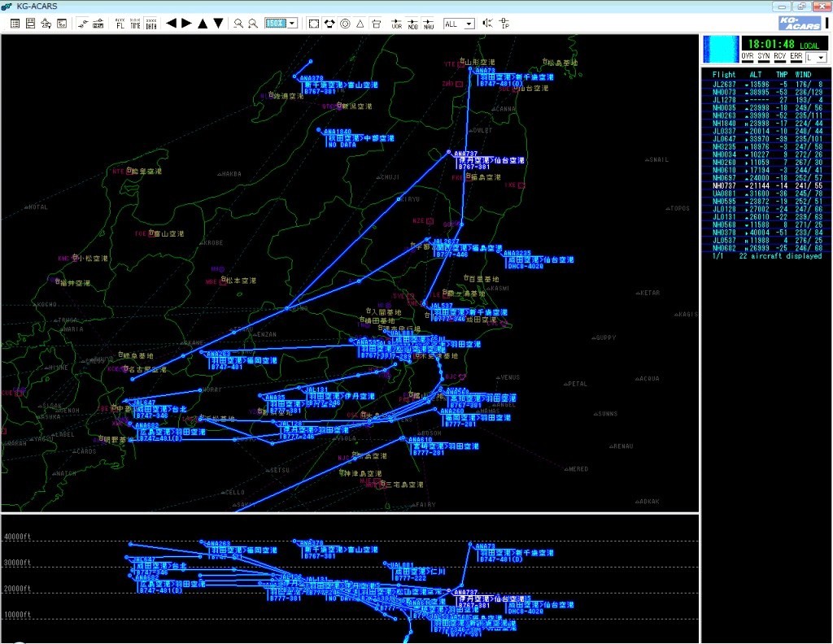Click the first list-view icon in toolbar
The image size is (833, 644).
15,24
